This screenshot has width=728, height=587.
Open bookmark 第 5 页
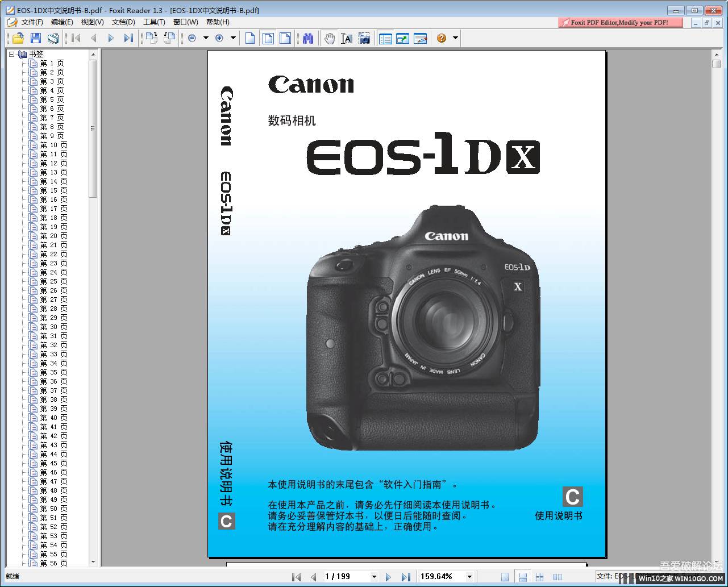click(52, 99)
